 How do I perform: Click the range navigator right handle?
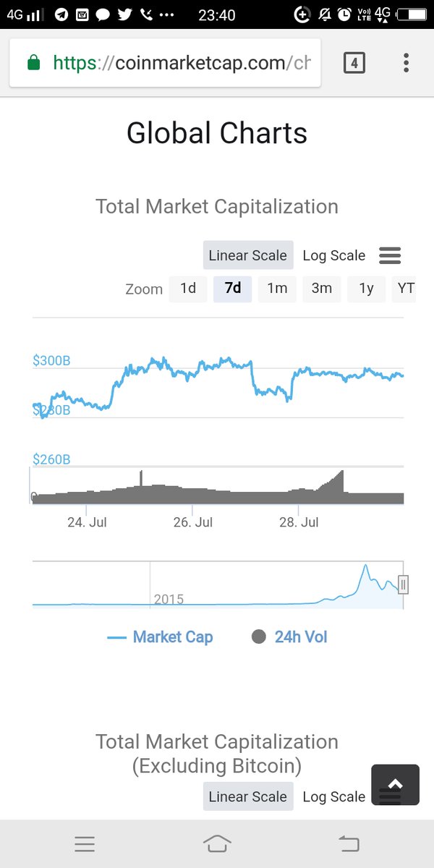(x=404, y=584)
